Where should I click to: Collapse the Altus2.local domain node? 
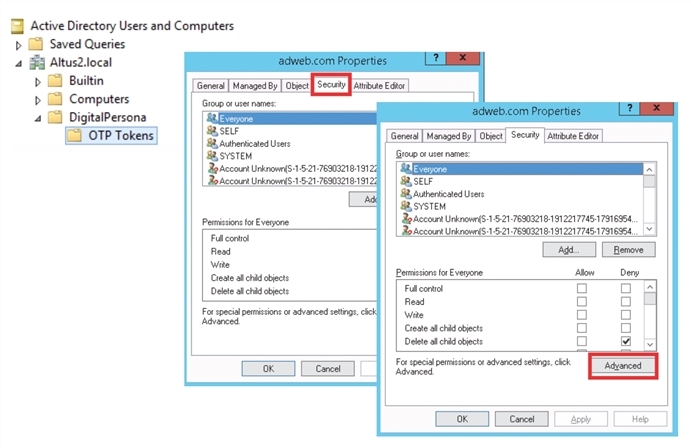tap(18, 62)
